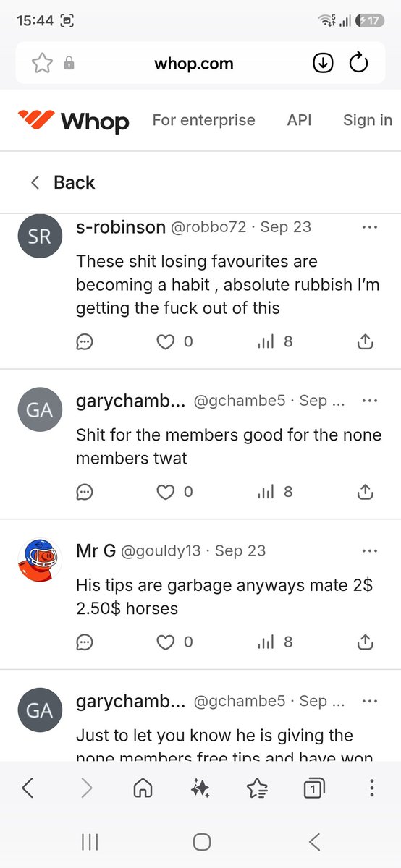Tap the Sign in link
This screenshot has width=401, height=868.
tap(368, 120)
